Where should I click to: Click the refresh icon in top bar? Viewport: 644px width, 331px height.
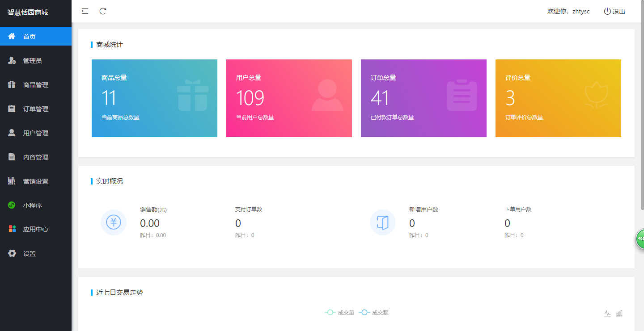pos(103,11)
